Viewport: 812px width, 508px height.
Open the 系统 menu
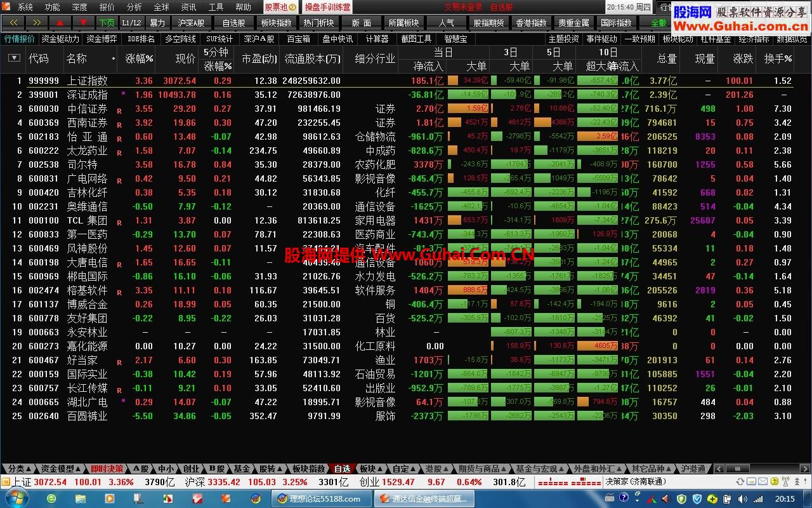pos(25,7)
